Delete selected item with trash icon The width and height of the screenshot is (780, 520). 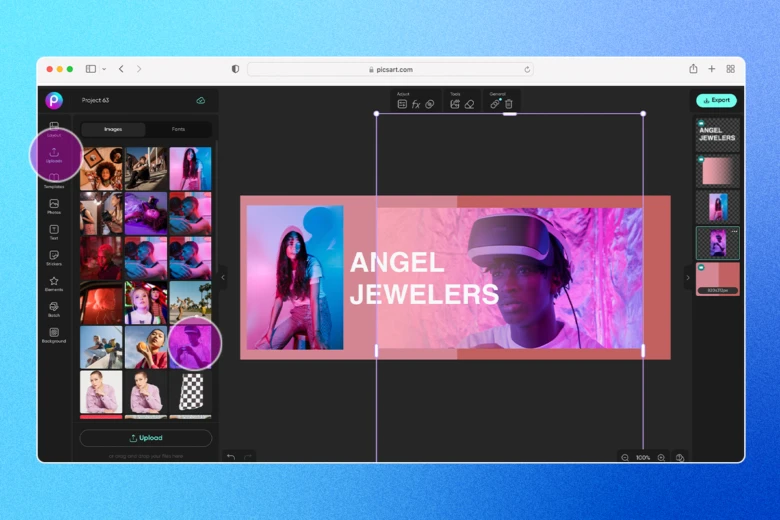(x=509, y=104)
